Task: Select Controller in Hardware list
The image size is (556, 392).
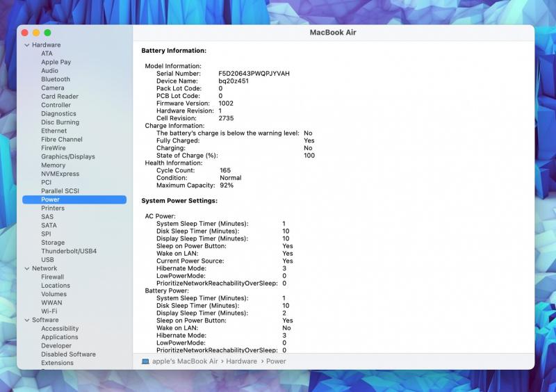Action: pos(56,105)
